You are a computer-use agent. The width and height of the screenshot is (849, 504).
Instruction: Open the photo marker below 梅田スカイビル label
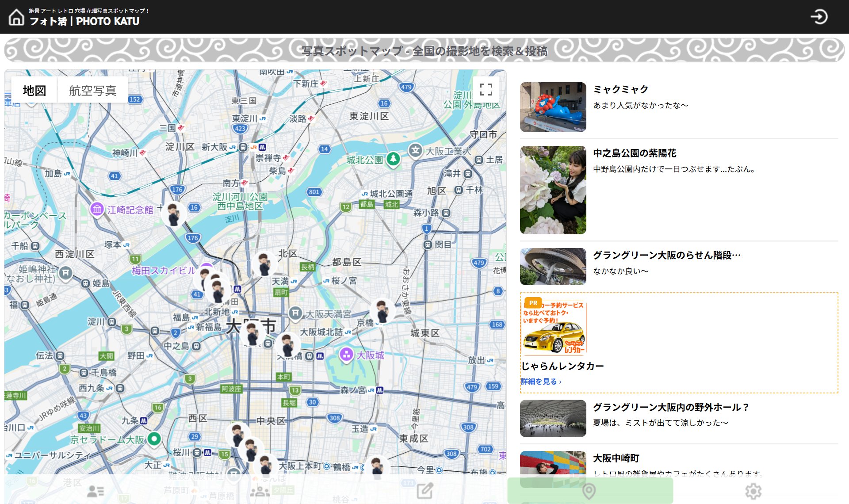(x=217, y=290)
